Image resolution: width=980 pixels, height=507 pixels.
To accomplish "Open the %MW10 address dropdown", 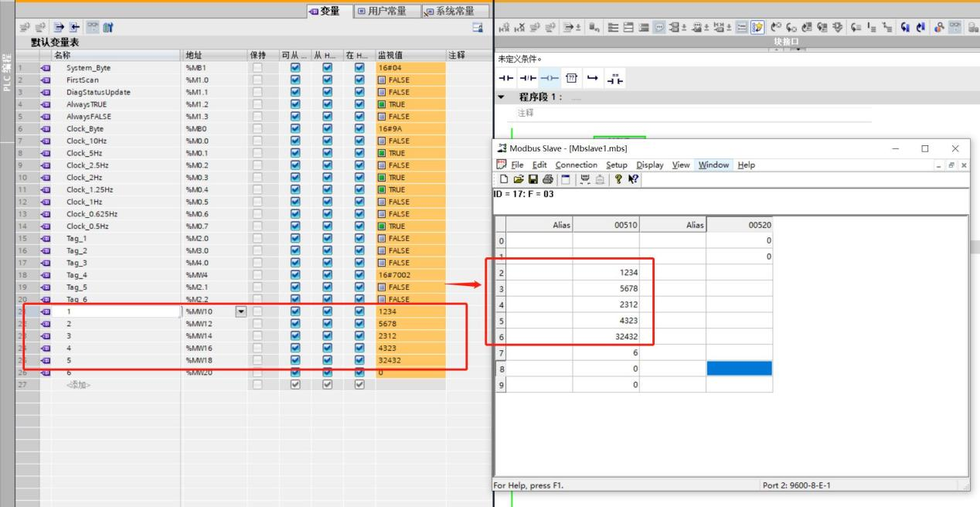I will pyautogui.click(x=241, y=311).
